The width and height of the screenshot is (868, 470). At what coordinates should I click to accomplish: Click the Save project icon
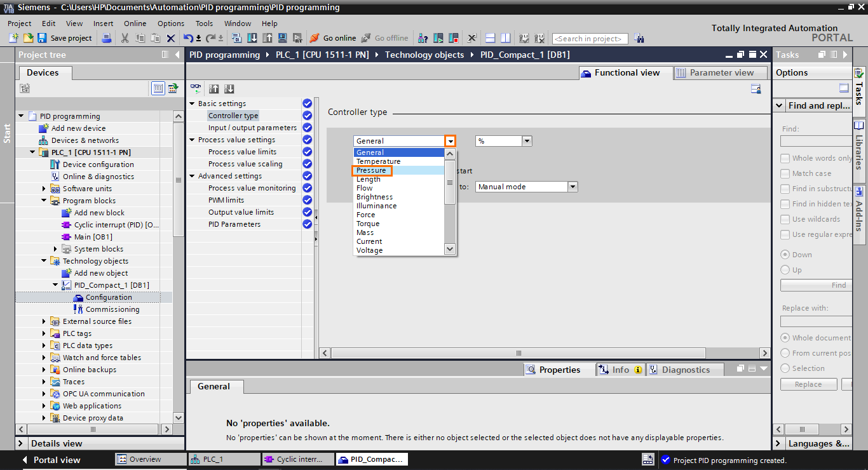[42, 38]
